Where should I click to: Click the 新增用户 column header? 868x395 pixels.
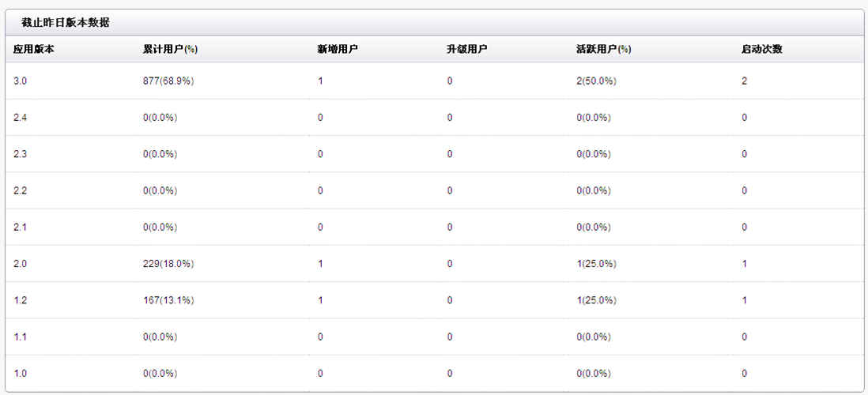(338, 49)
